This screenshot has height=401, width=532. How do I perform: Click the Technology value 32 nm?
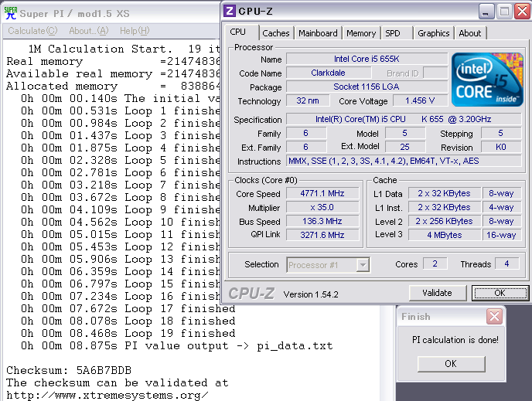point(308,100)
